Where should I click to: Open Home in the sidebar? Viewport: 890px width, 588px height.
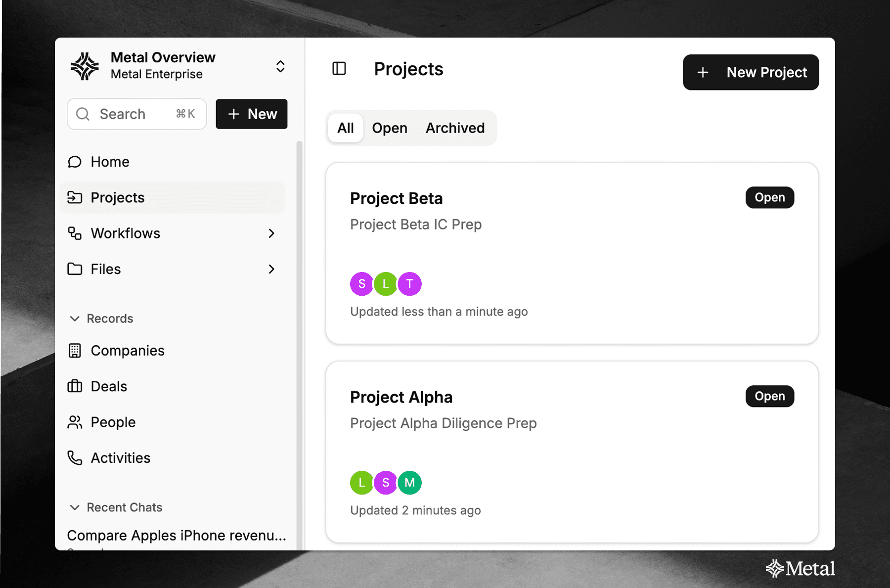172,162
